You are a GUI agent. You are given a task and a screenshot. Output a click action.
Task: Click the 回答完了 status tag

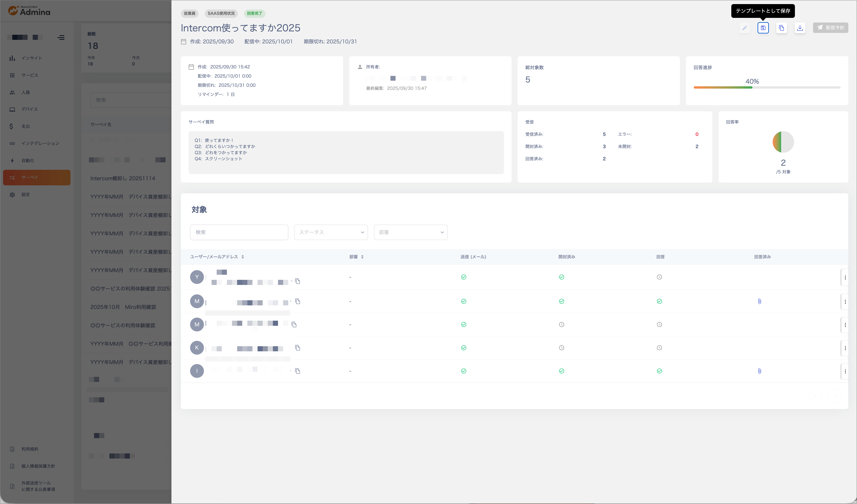(254, 14)
